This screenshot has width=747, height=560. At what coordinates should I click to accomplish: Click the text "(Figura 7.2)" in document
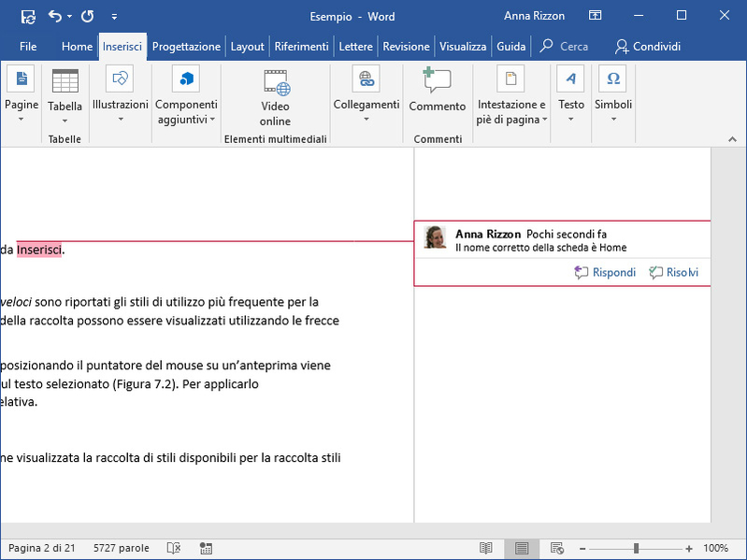[146, 384]
